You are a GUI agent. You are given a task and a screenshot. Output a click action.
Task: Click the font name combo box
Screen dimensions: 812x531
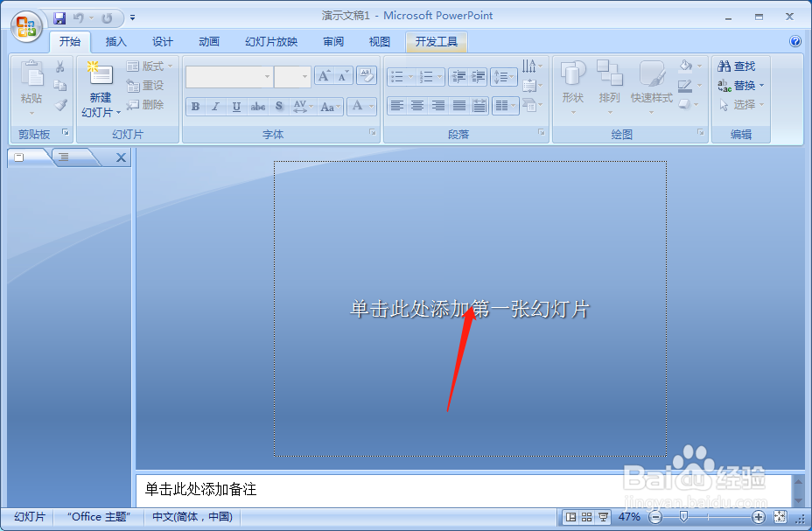click(229, 77)
